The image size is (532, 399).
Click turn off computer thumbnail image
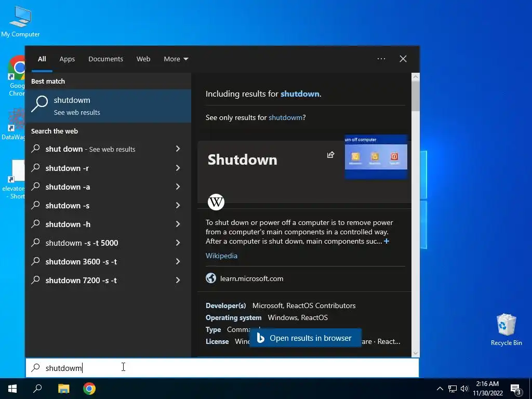[x=376, y=156]
